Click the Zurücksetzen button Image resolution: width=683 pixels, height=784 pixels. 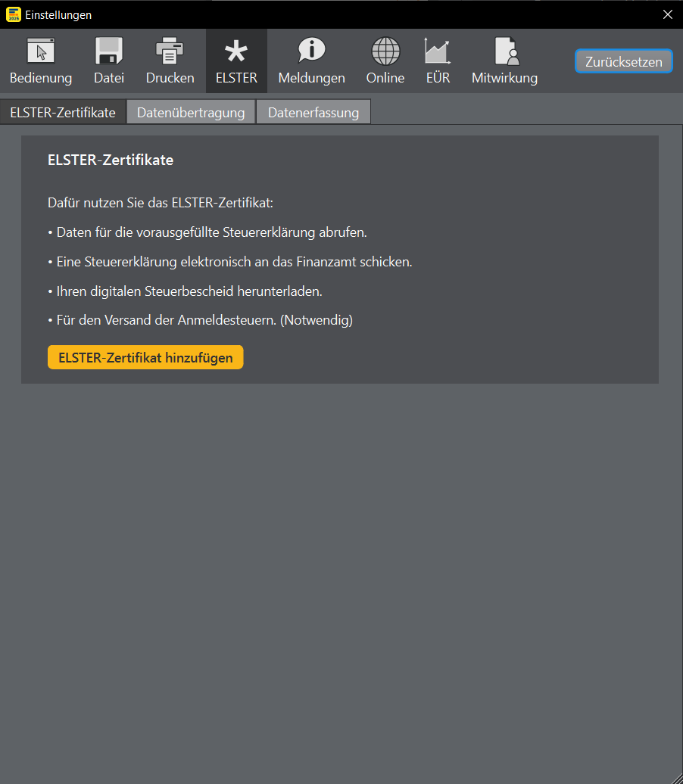pyautogui.click(x=623, y=61)
